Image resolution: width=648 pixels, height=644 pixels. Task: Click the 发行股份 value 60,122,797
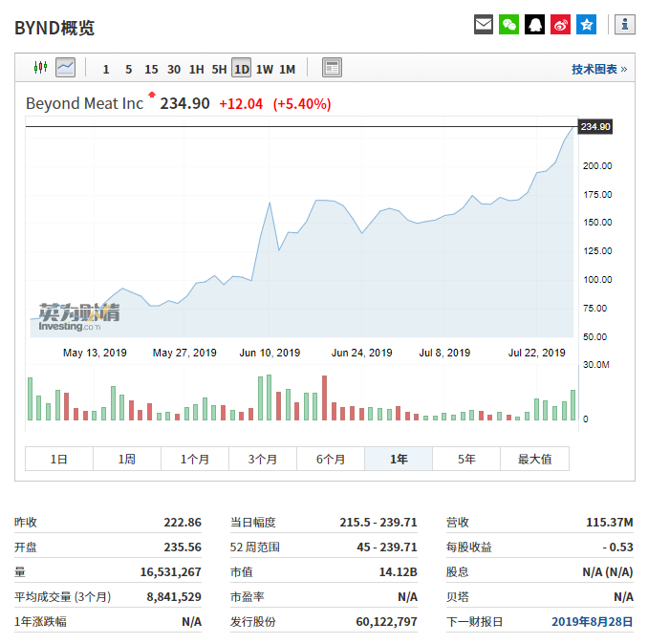(386, 622)
